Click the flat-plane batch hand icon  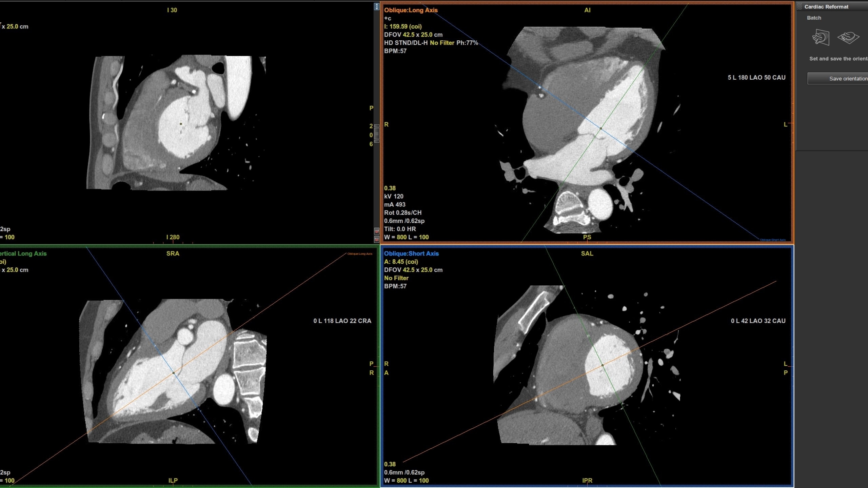(x=848, y=37)
